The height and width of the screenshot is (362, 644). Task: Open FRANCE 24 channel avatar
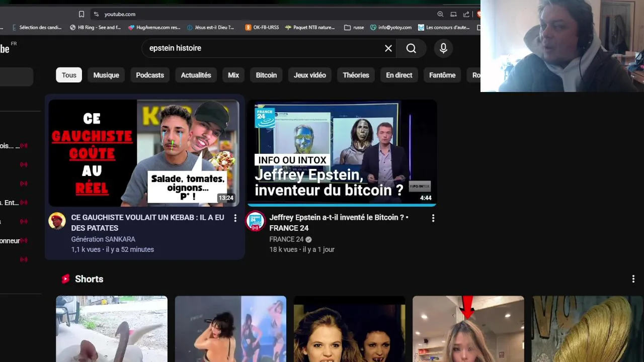(255, 221)
